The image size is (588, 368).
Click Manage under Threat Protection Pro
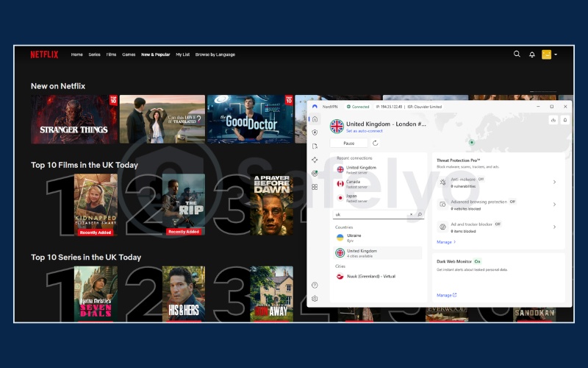[x=446, y=242]
